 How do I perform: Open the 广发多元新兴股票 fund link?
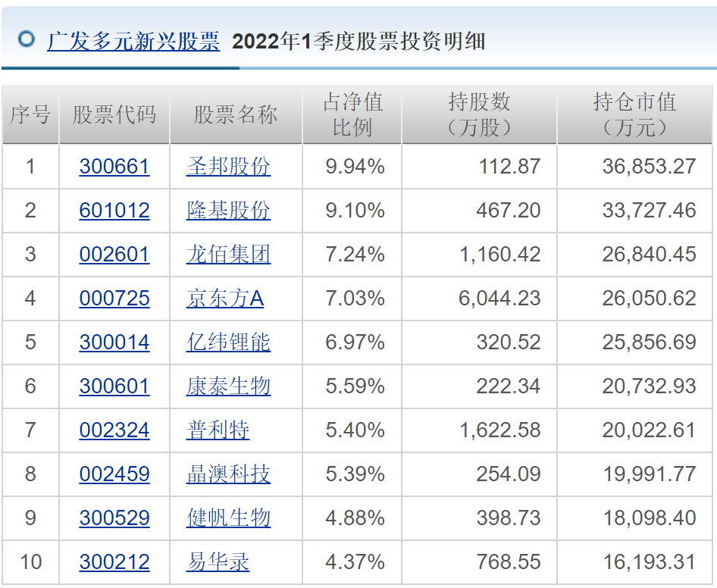tap(133, 42)
